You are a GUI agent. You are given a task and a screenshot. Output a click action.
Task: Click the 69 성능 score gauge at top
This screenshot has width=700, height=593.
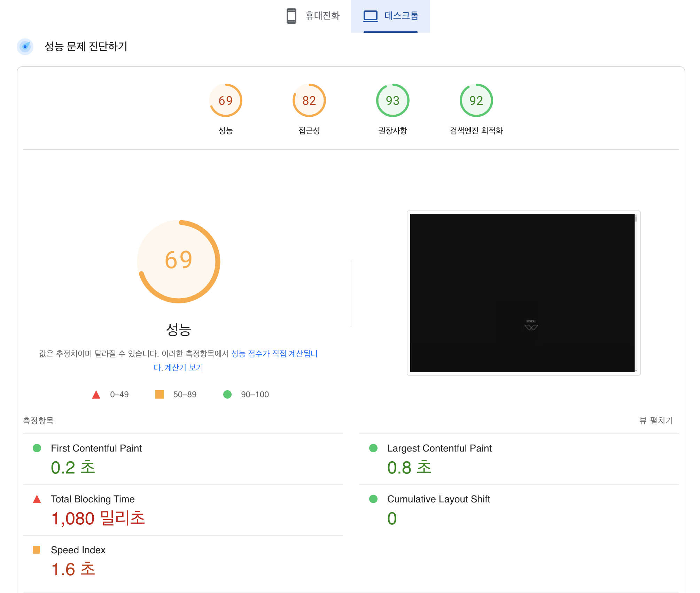(225, 101)
